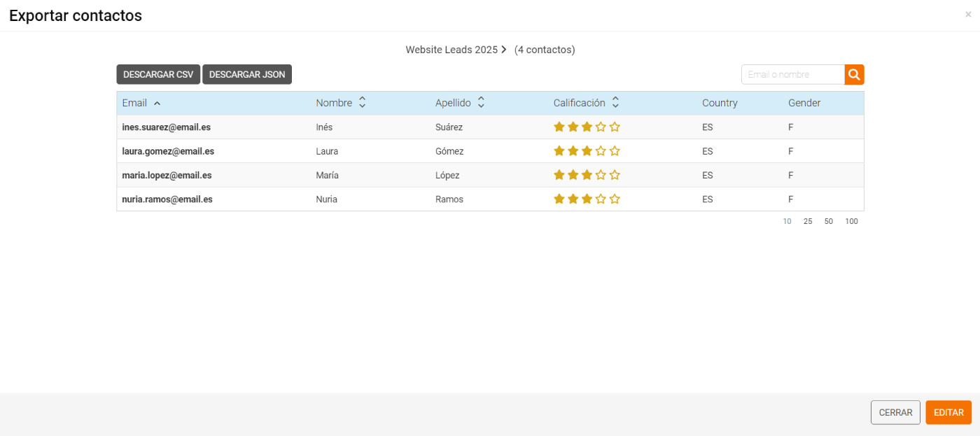Show 50 contacts per page
This screenshot has height=436, width=980.
coord(829,221)
